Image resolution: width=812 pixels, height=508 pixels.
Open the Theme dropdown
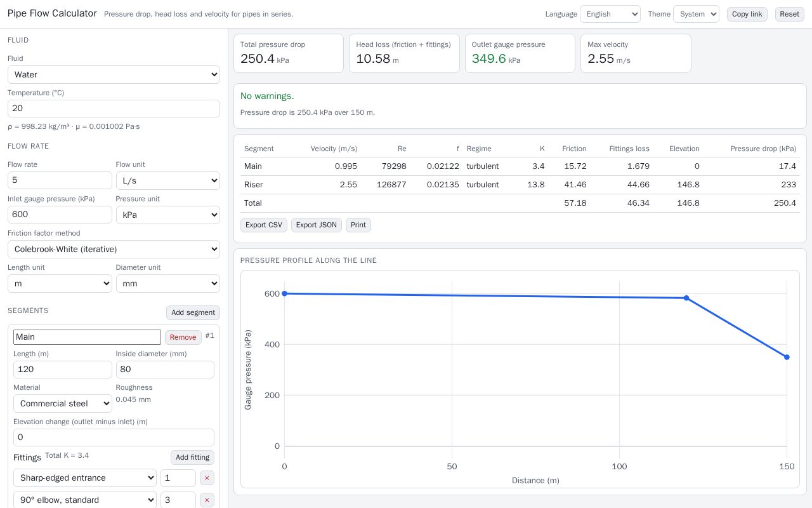tap(696, 14)
